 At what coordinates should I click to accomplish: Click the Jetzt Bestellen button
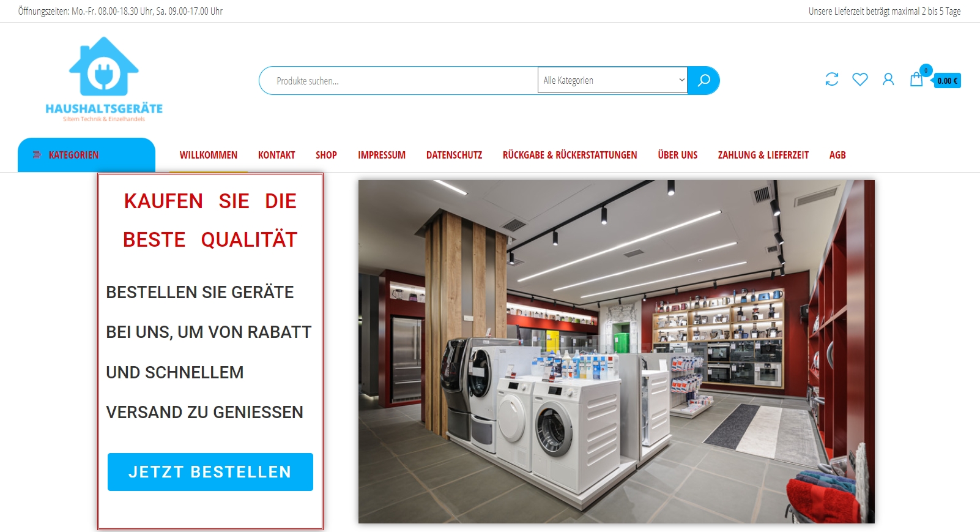pos(210,472)
